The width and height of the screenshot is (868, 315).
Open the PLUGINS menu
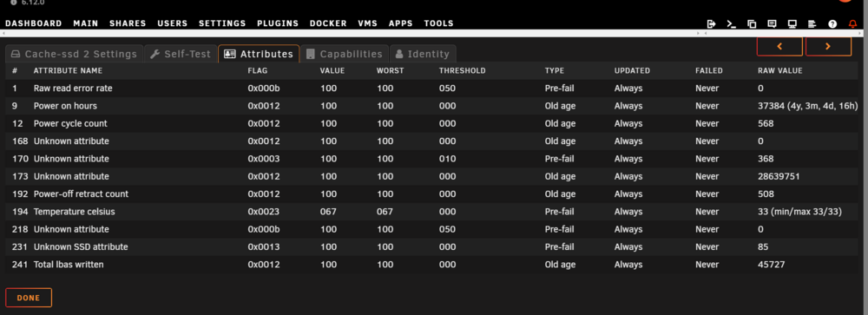coord(278,23)
